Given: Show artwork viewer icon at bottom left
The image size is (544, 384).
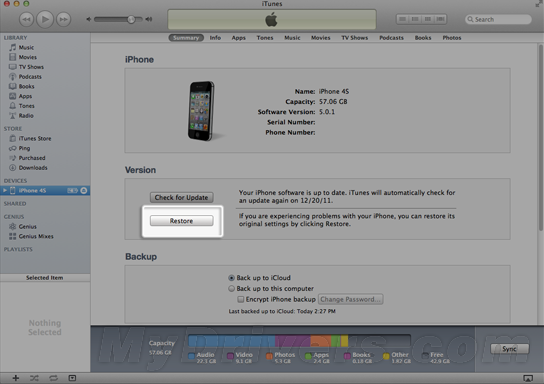Looking at the screenshot, I should [x=72, y=378].
